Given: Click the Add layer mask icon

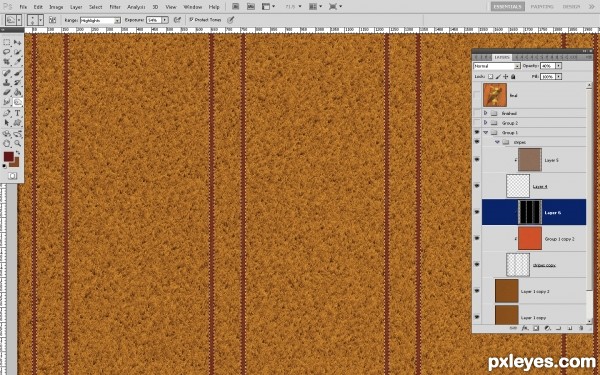Looking at the screenshot, I should [536, 328].
